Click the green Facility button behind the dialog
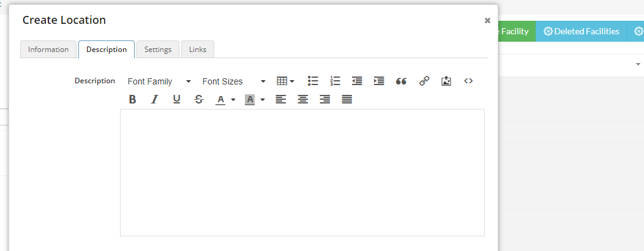Viewport: 644px width, 251px height. click(517, 31)
